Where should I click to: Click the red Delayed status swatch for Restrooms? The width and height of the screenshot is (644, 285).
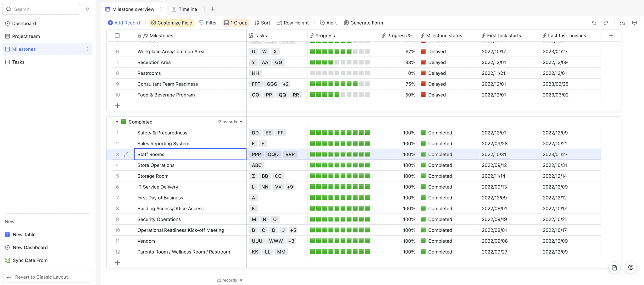423,73
